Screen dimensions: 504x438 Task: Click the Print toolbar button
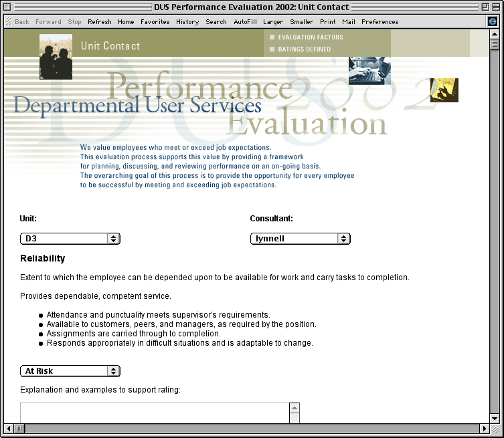(x=327, y=22)
